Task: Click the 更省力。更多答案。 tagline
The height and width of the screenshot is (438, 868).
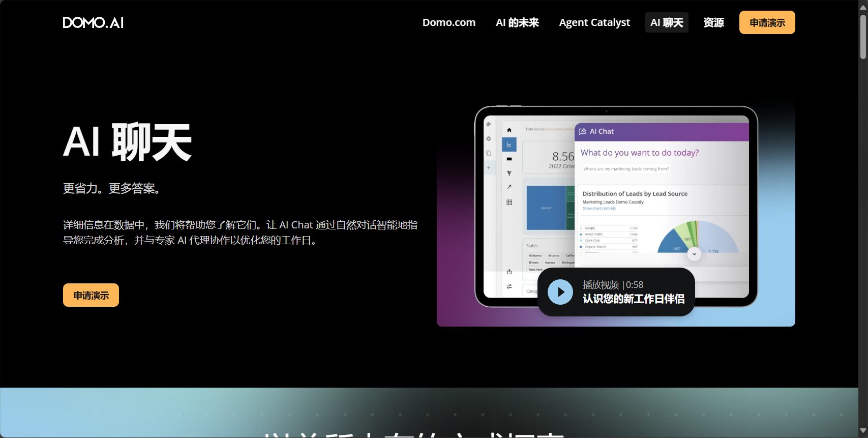Action: click(x=112, y=188)
